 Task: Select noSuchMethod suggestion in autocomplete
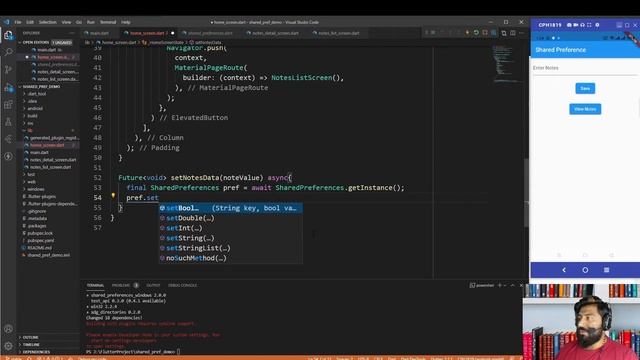231,258
